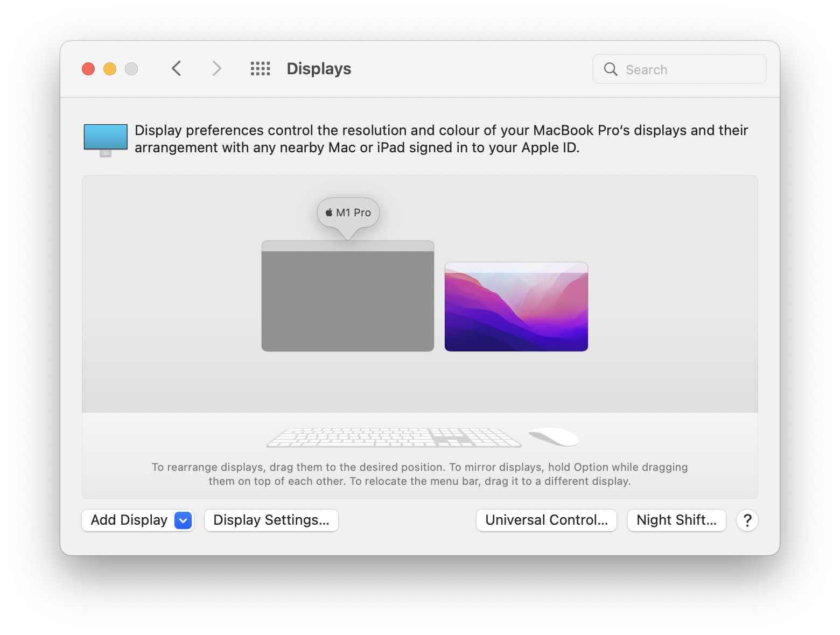Select the external display rectangle
This screenshot has width=840, height=635.
click(x=347, y=299)
